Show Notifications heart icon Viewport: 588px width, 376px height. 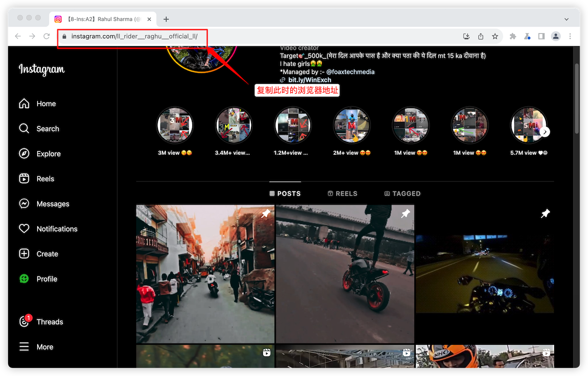pyautogui.click(x=24, y=229)
